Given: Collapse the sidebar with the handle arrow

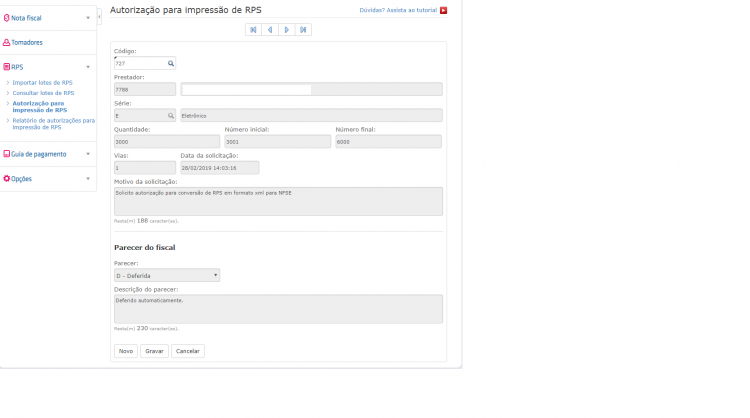Looking at the screenshot, I should tap(99, 17).
